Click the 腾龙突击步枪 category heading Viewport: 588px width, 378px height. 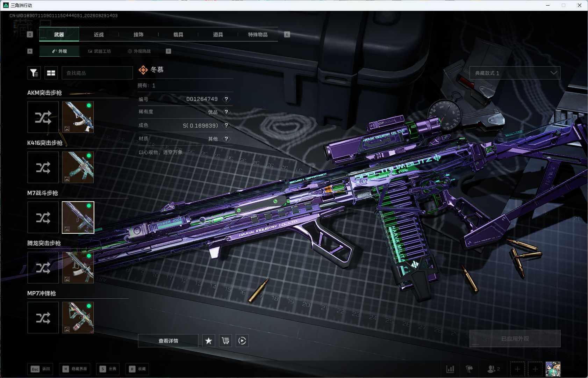point(44,243)
